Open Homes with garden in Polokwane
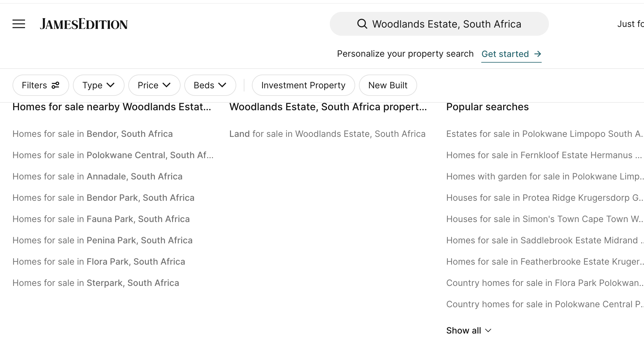644x342 pixels. click(545, 176)
